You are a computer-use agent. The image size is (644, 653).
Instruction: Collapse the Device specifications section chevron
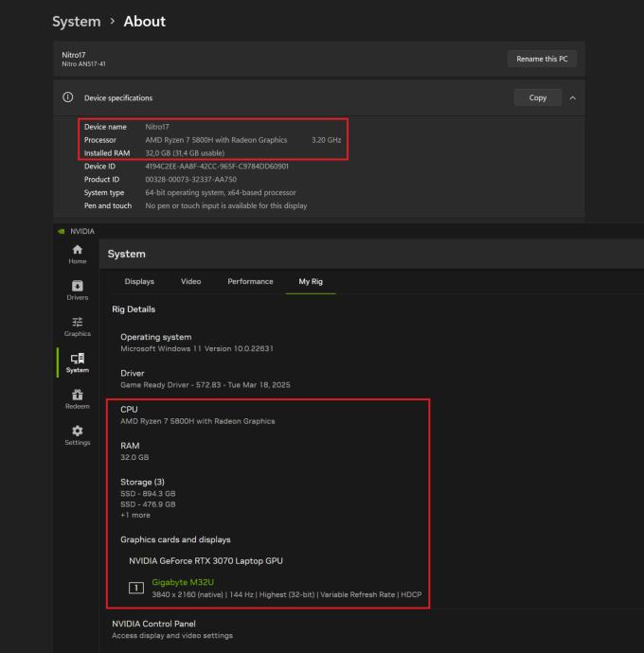(572, 97)
